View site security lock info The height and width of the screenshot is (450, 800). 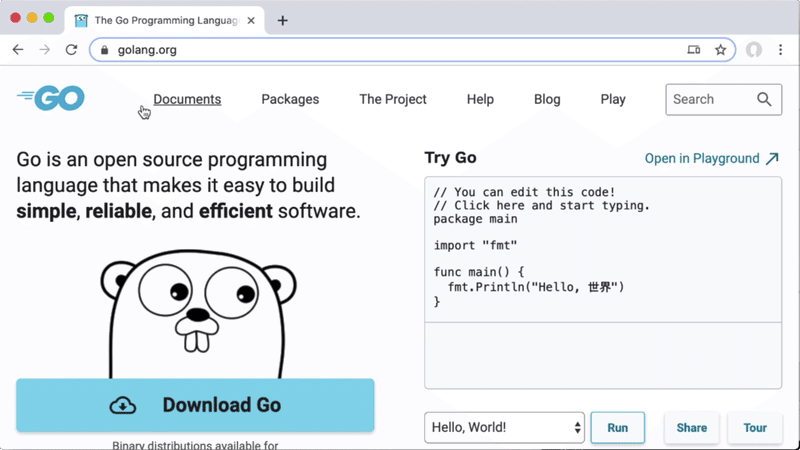(105, 50)
